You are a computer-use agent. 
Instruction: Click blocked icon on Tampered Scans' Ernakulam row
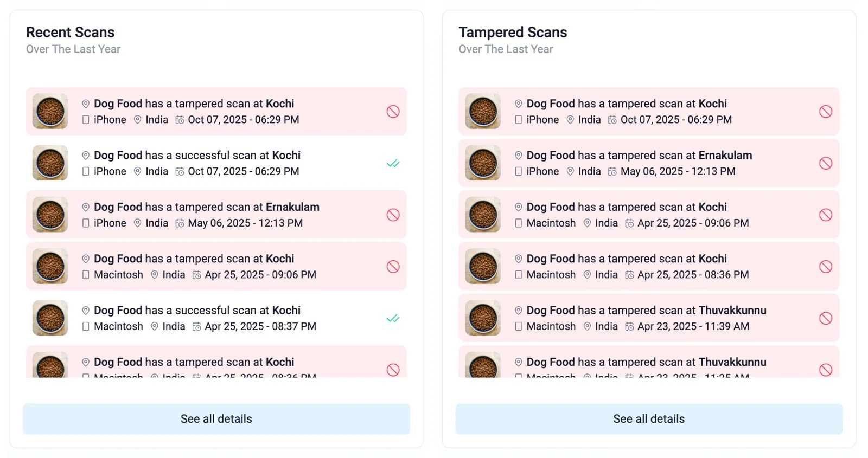pyautogui.click(x=825, y=163)
